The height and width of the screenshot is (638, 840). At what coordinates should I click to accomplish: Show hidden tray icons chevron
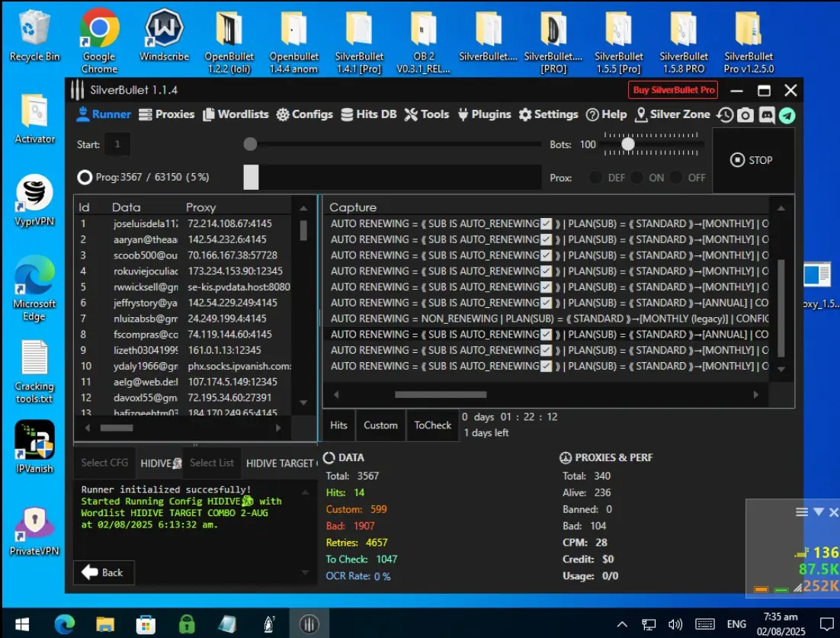tap(622, 624)
